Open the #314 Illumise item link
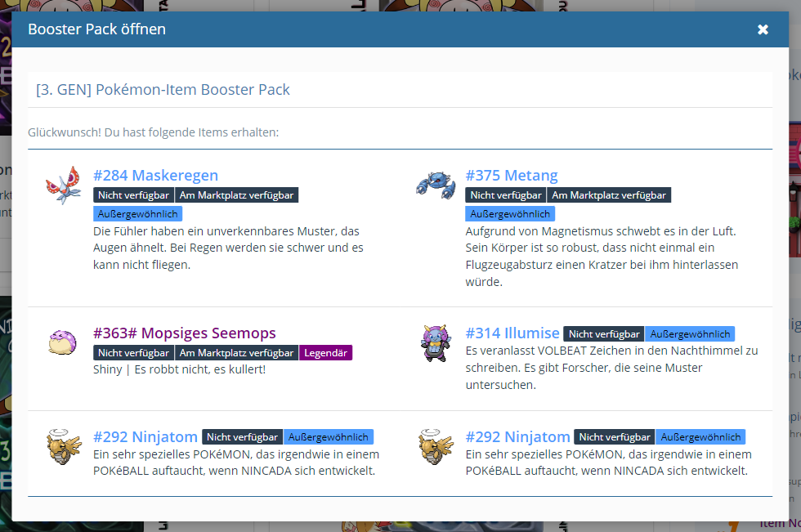 [512, 333]
